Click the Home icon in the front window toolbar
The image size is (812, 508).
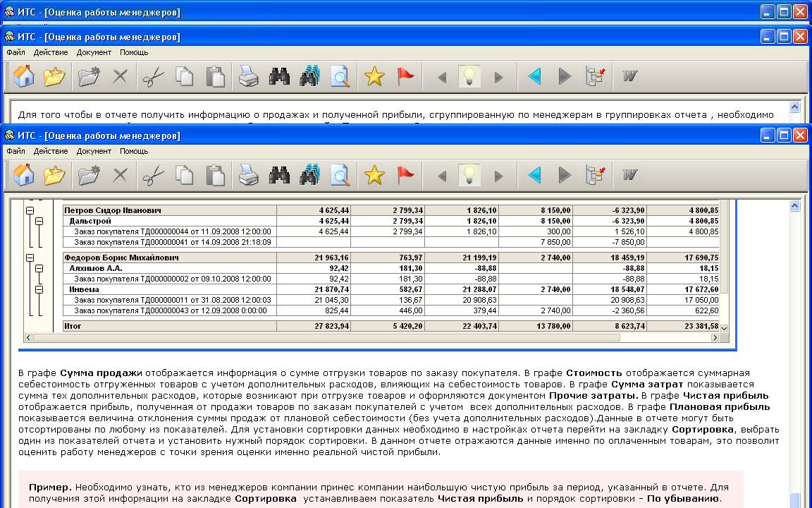[24, 175]
